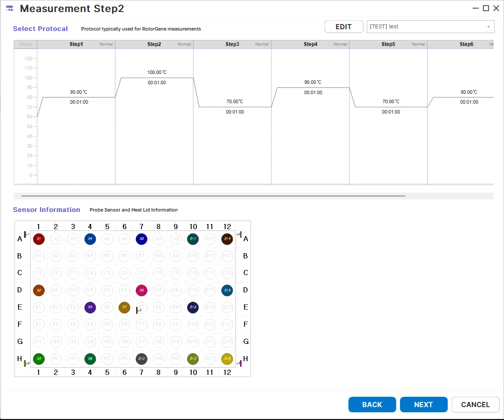
Task: Click the 00:01:00 duration in Step2
Action: pos(157,83)
